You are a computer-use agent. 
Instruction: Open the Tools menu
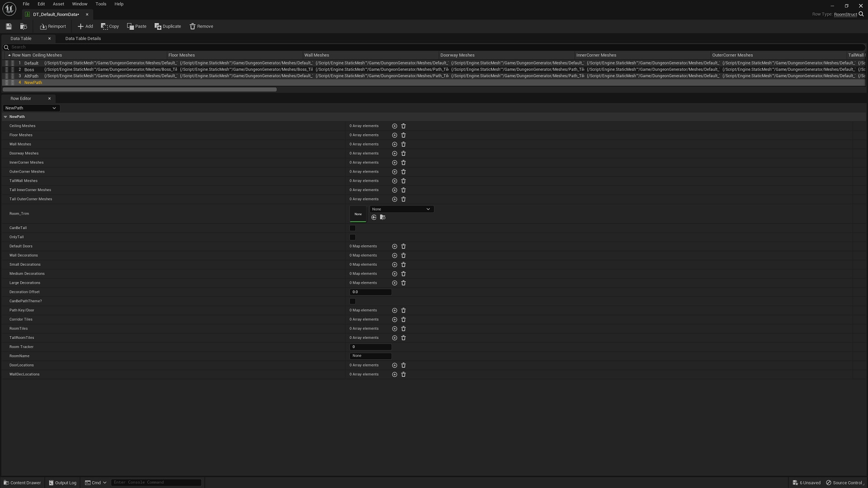100,4
